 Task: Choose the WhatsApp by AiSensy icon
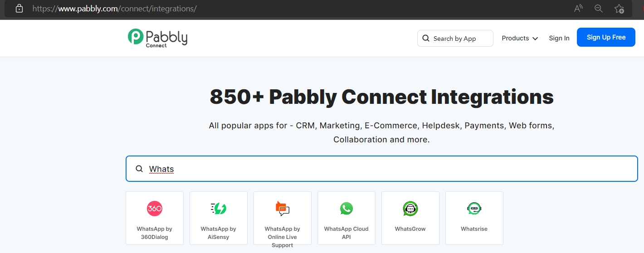click(219, 209)
